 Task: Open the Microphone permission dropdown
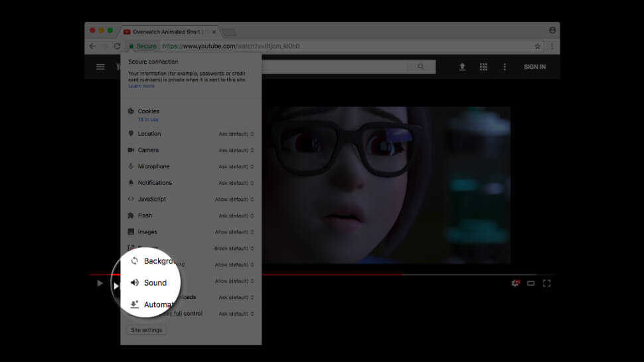coord(236,167)
